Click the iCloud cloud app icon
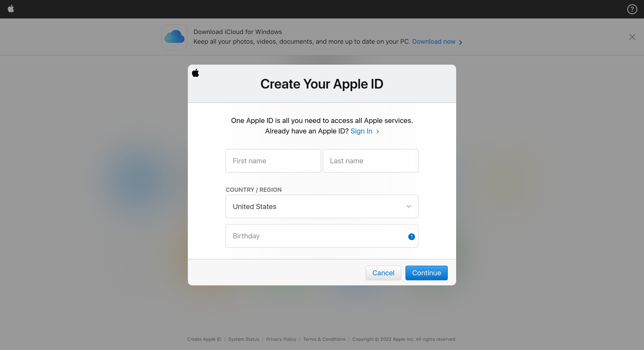644x350 pixels. (174, 37)
